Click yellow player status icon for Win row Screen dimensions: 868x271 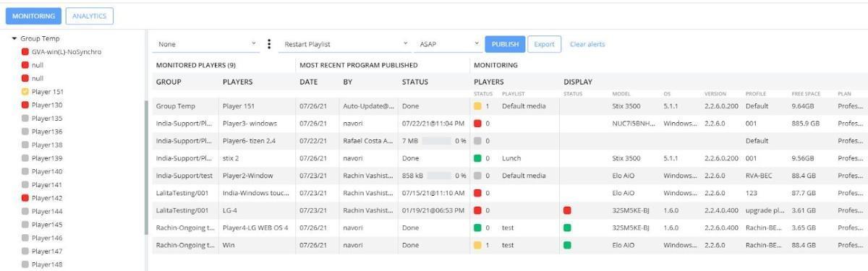point(477,245)
